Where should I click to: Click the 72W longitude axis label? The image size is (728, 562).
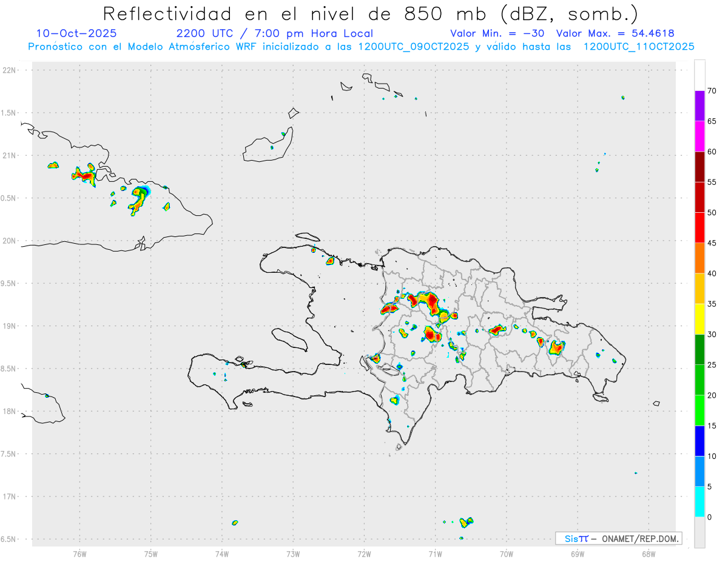[x=364, y=553]
